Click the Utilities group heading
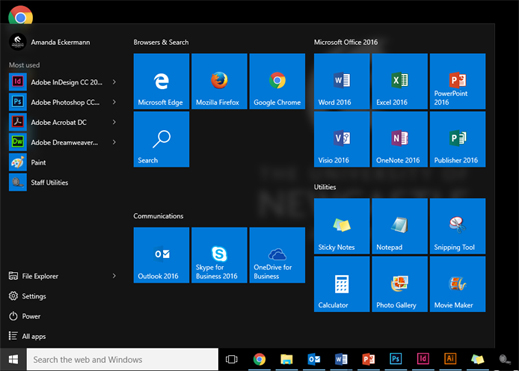 click(x=325, y=187)
